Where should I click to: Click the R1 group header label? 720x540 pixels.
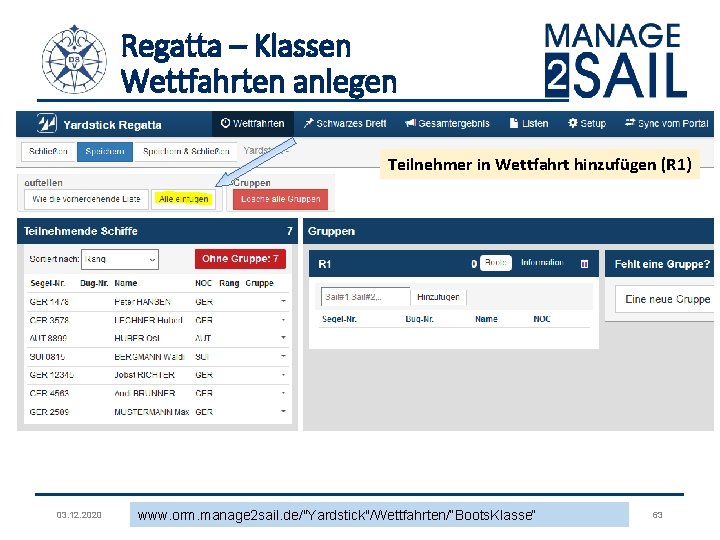[x=325, y=264]
